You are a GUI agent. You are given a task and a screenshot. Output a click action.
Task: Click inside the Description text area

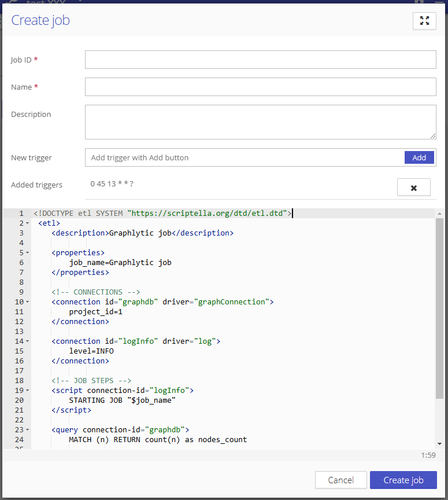260,122
